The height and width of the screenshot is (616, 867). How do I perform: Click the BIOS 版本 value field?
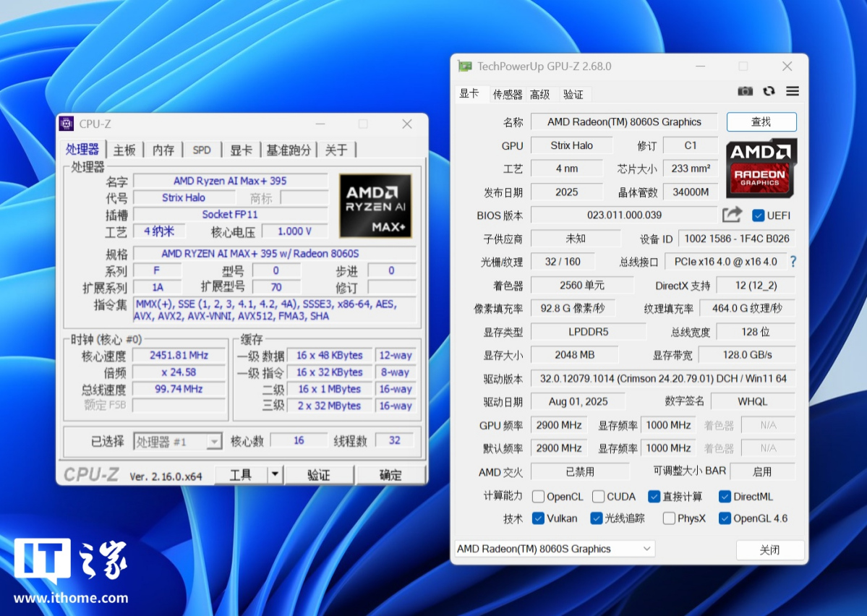(624, 215)
